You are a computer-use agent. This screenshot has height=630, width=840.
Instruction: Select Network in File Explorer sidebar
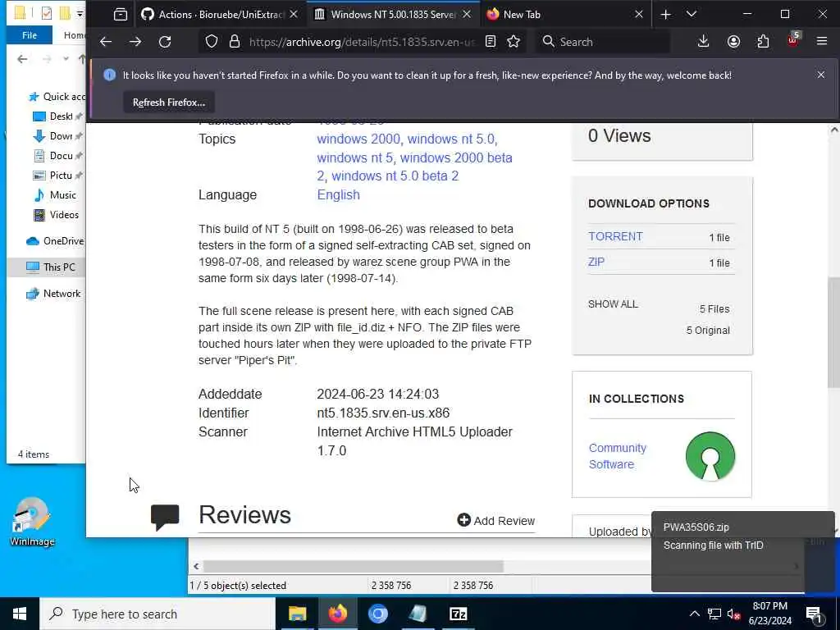click(53, 293)
